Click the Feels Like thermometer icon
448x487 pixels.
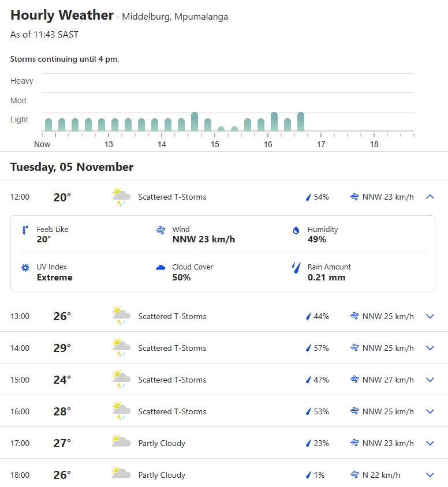click(x=25, y=230)
